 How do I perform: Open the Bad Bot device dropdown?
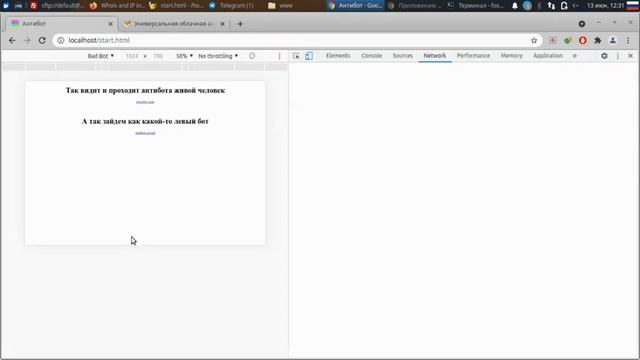(101, 56)
